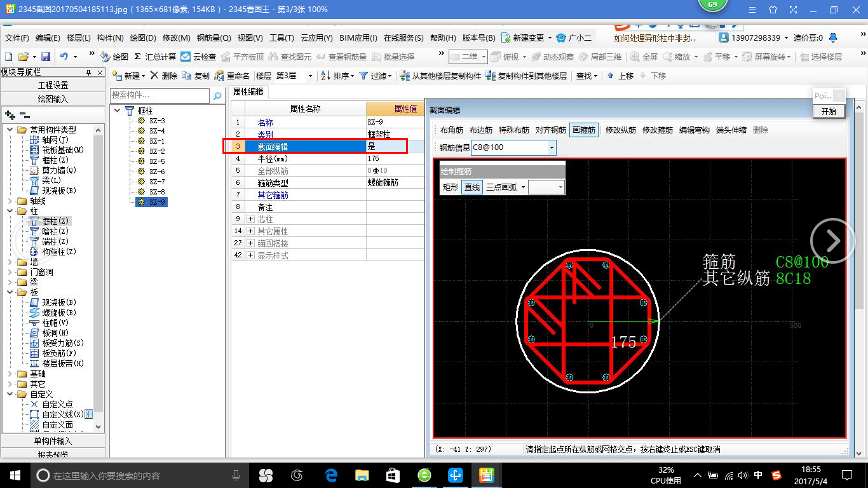This screenshot has height=488, width=868.
Task: Click the next image arrow on the right
Action: (x=832, y=241)
